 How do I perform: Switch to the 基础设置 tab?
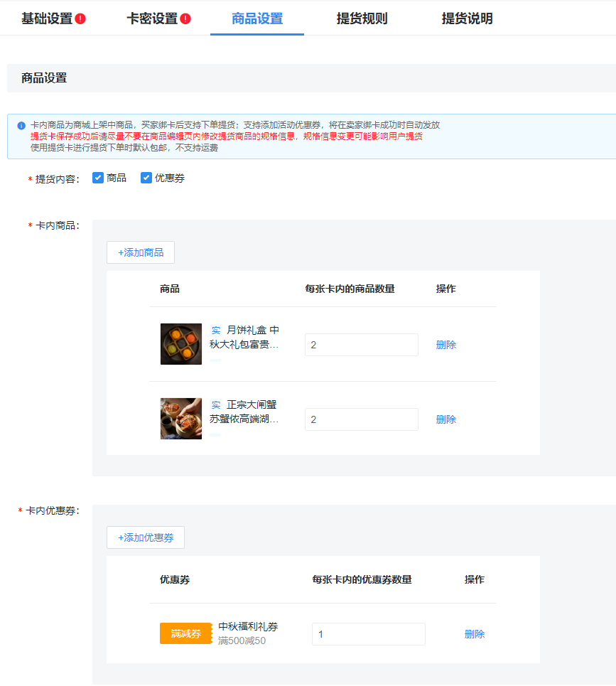pos(45,18)
